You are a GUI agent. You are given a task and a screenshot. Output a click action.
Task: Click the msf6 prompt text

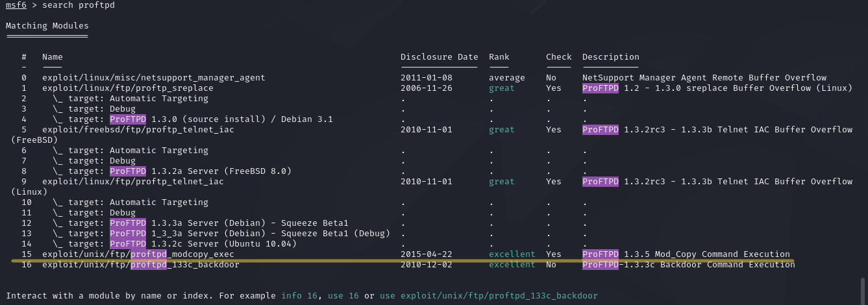16,5
